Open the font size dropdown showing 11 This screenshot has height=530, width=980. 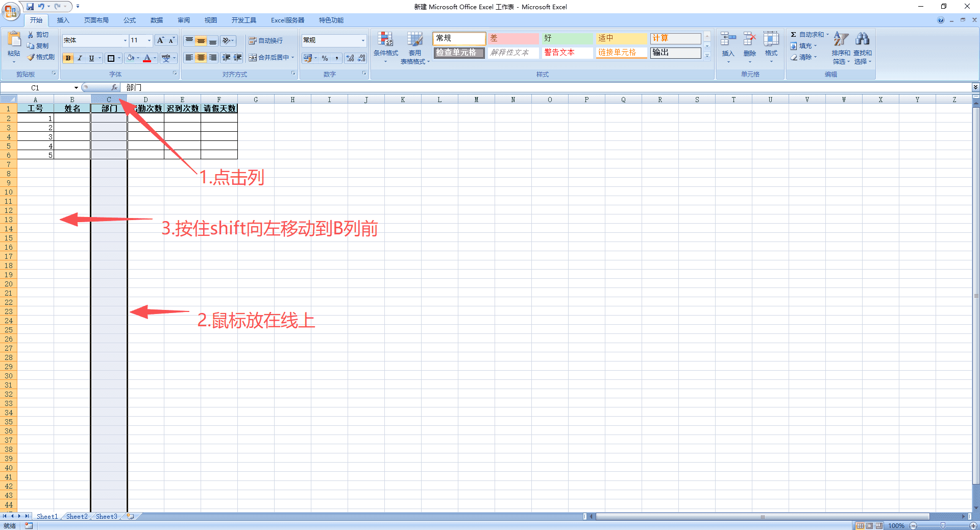pos(149,40)
